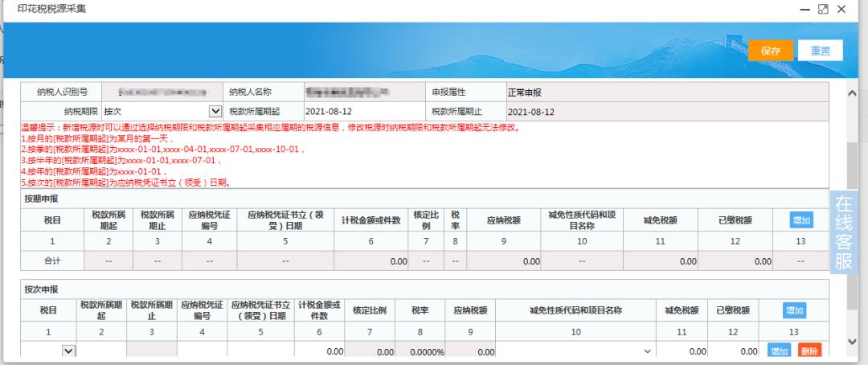This screenshot has width=868, height=365.
Task: Click the vertical scrollbar thumb of the form
Action: 852,226
